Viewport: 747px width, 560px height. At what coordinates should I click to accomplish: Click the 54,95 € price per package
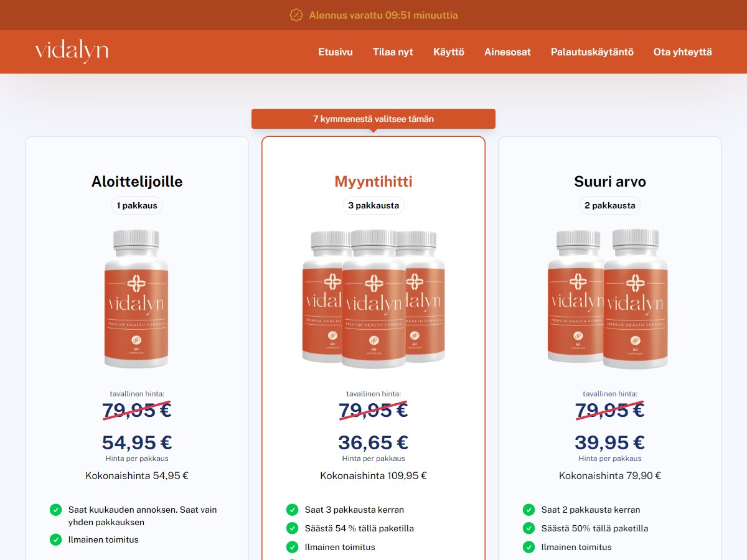click(x=137, y=442)
